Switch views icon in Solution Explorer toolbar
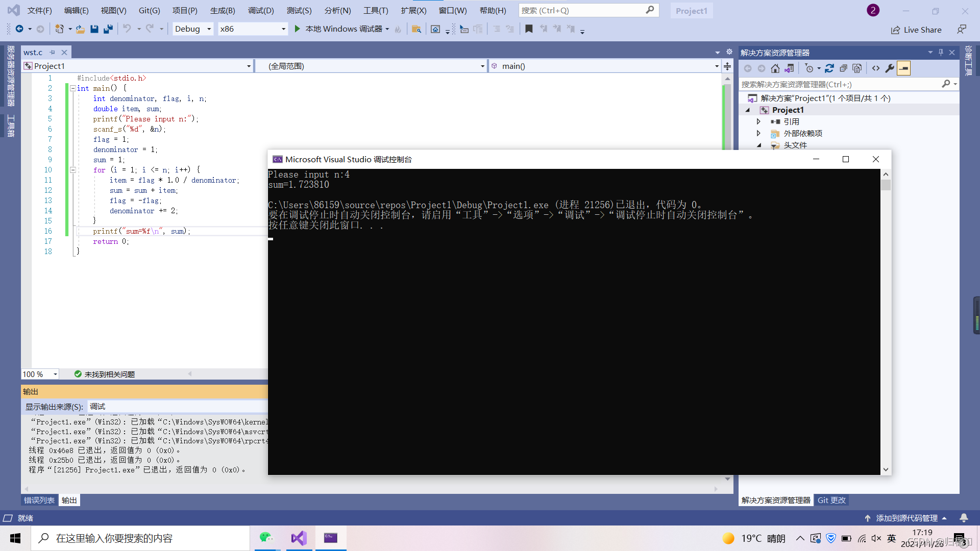Screen dimensions: 980x551 [x=789, y=68]
